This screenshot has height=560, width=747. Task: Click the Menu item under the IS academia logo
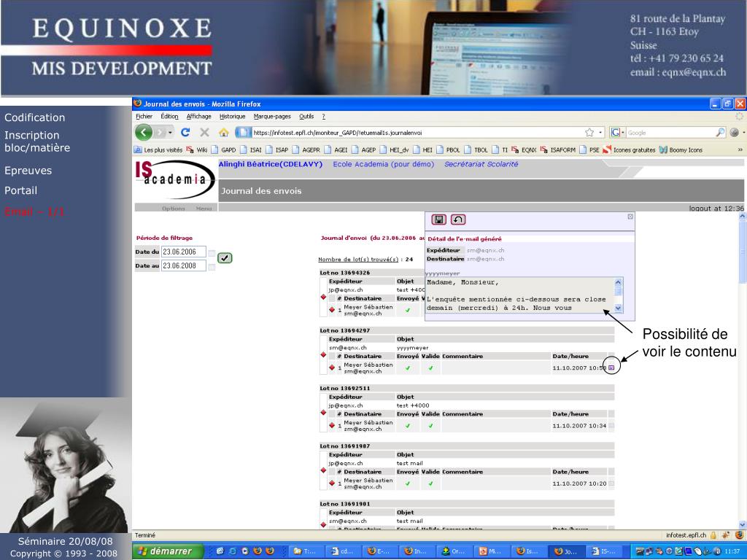tap(204, 208)
